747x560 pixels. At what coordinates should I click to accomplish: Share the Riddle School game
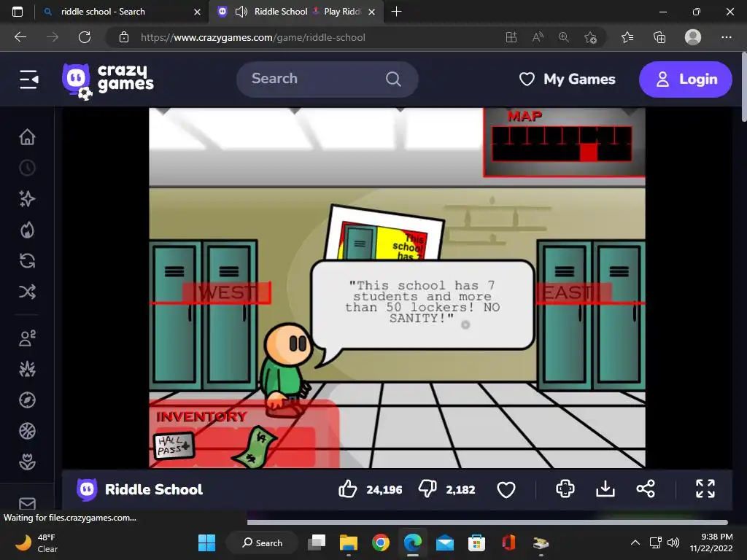point(646,489)
